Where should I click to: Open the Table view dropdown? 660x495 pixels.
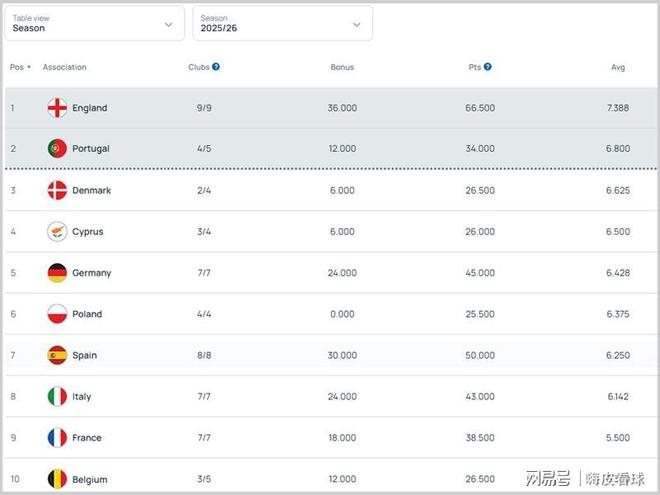click(94, 24)
